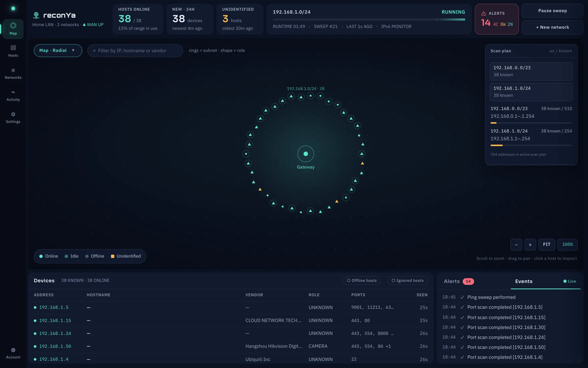Viewport: 588px width, 368px height.
Task: Toggle Online status in legend
Action: coord(49,256)
